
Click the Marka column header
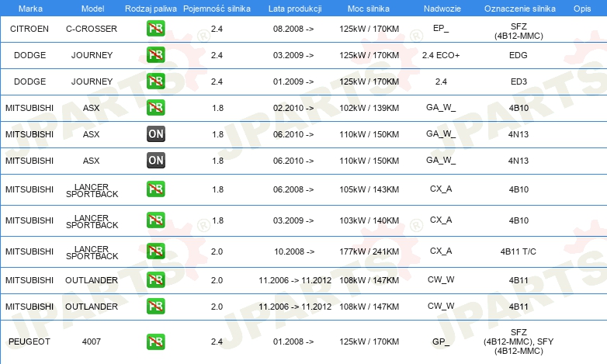pos(30,9)
